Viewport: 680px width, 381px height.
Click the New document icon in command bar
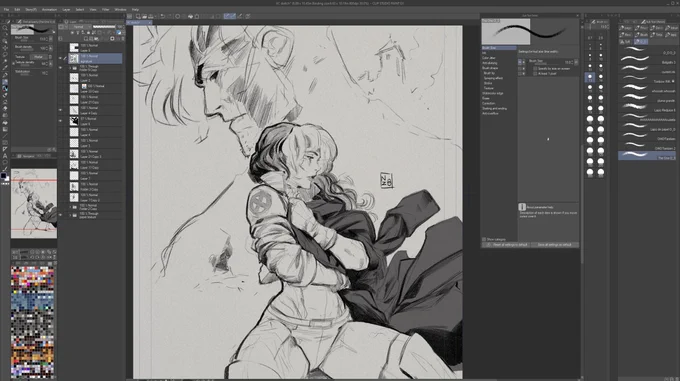(x=137, y=16)
